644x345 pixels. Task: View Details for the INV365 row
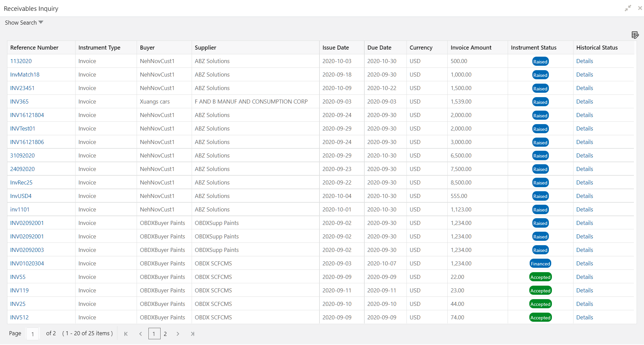coord(584,102)
